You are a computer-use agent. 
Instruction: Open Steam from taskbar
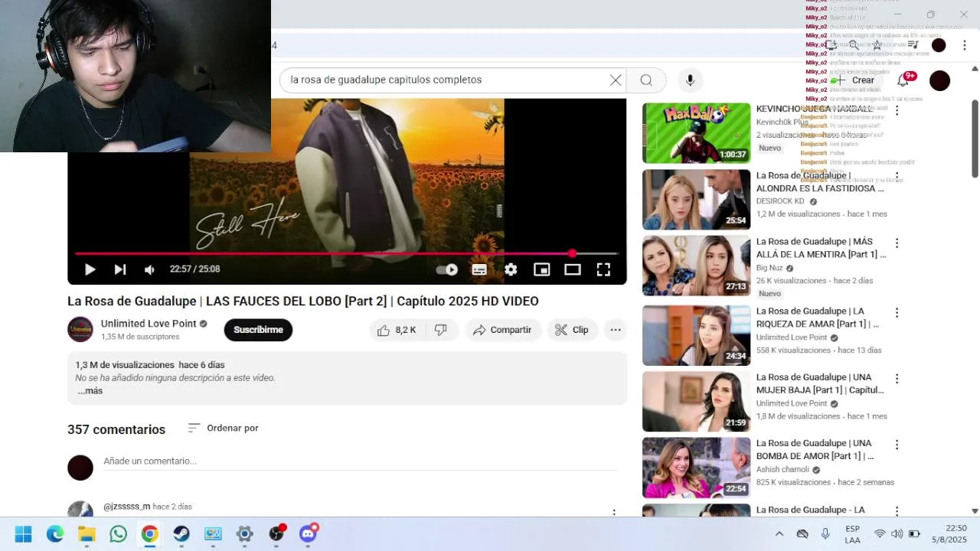click(x=181, y=534)
